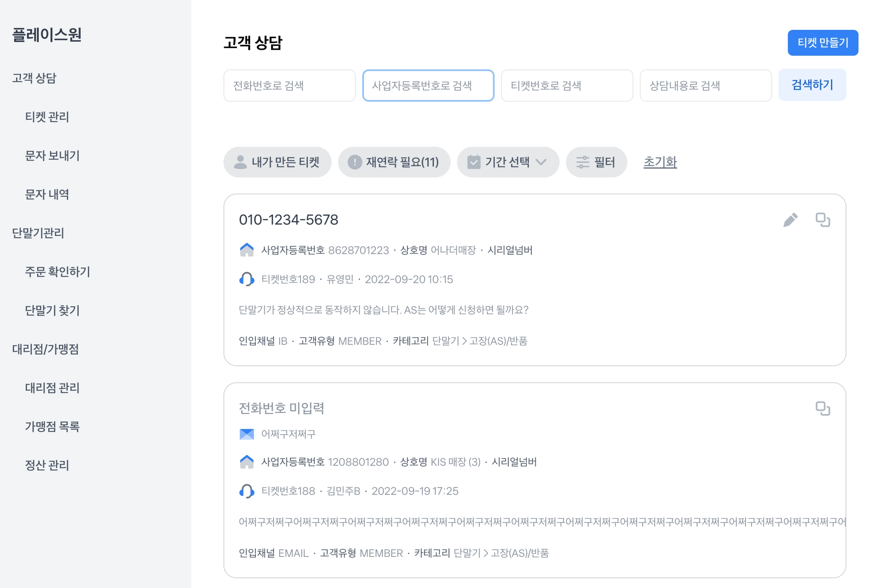
Task: Click the 검색하기 search button
Action: click(x=812, y=85)
